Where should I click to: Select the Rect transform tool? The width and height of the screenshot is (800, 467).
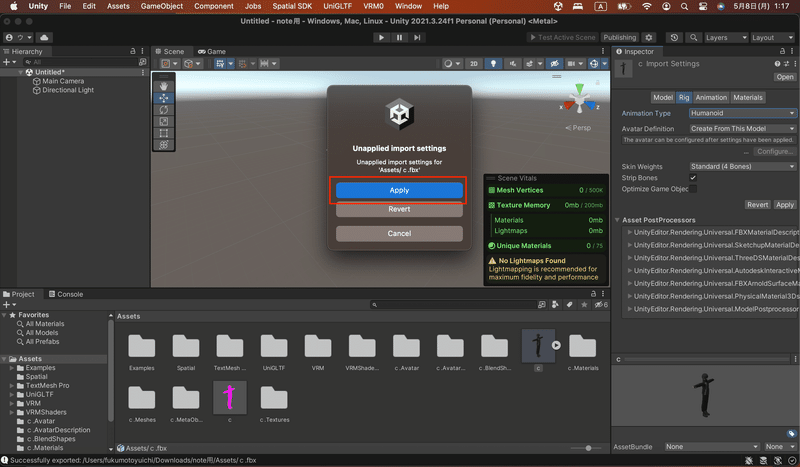click(x=164, y=133)
